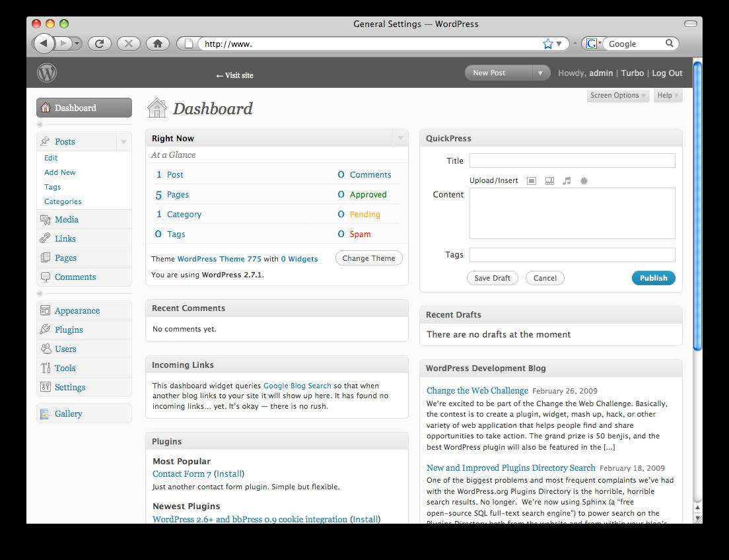Click the Tools icon in sidebar
729x560 pixels.
point(45,368)
